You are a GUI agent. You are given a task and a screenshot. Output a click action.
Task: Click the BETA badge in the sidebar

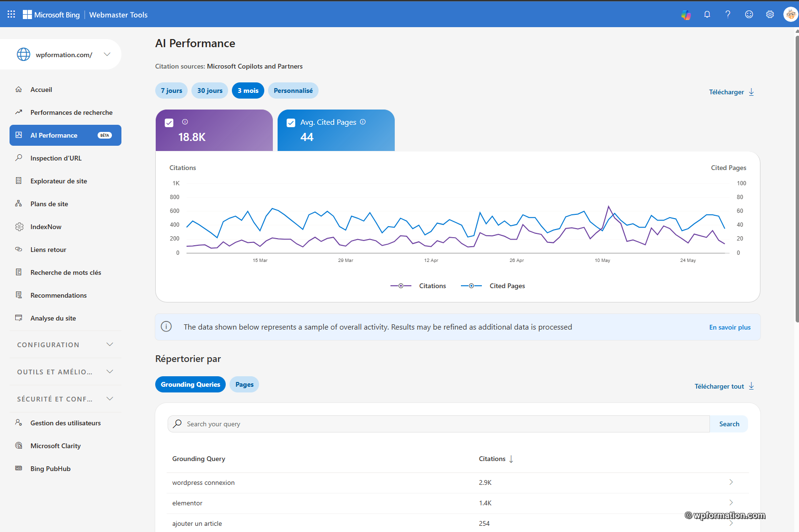pyautogui.click(x=105, y=135)
